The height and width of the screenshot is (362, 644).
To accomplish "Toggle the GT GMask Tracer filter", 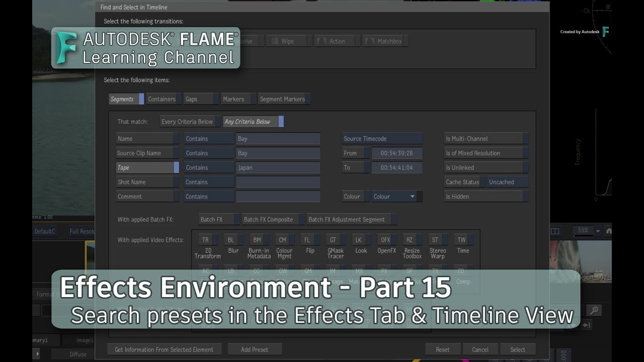I will [336, 240].
